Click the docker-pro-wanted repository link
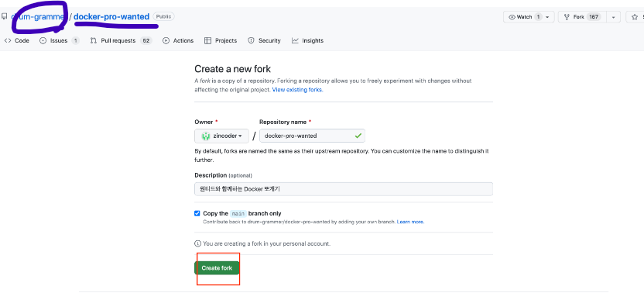Screen dimensions: 644x293 point(111,17)
